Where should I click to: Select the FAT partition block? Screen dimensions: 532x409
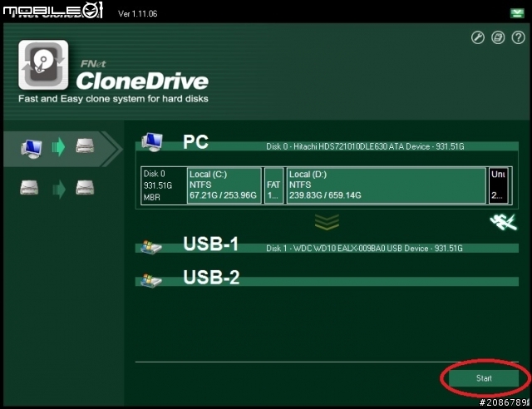coord(273,185)
